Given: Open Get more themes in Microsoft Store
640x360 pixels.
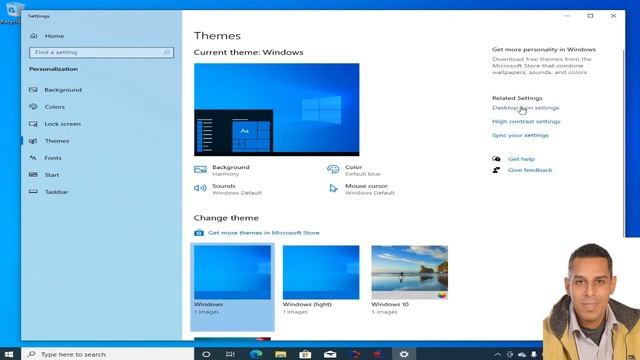Looking at the screenshot, I should pos(264,233).
